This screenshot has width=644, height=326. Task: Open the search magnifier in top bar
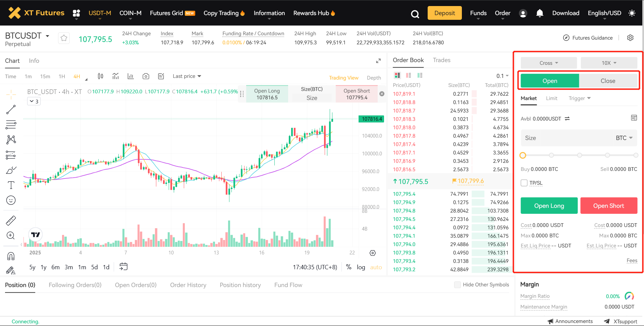[x=415, y=14]
